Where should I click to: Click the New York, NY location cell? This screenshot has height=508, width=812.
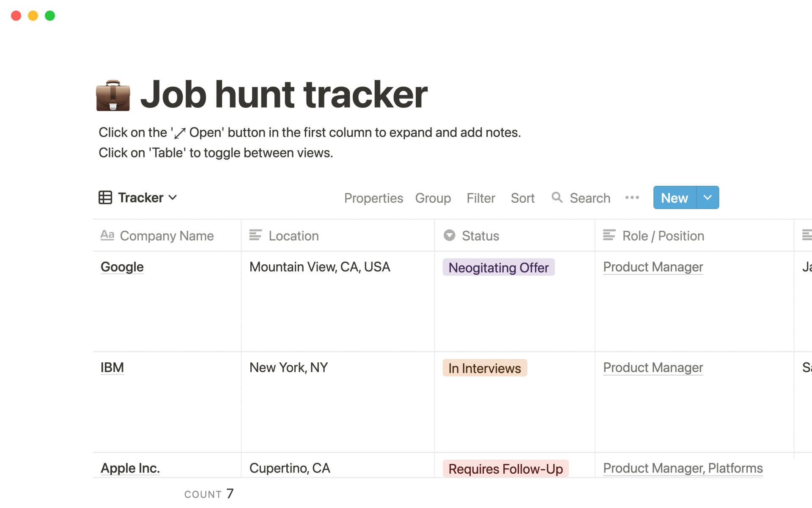pyautogui.click(x=289, y=368)
